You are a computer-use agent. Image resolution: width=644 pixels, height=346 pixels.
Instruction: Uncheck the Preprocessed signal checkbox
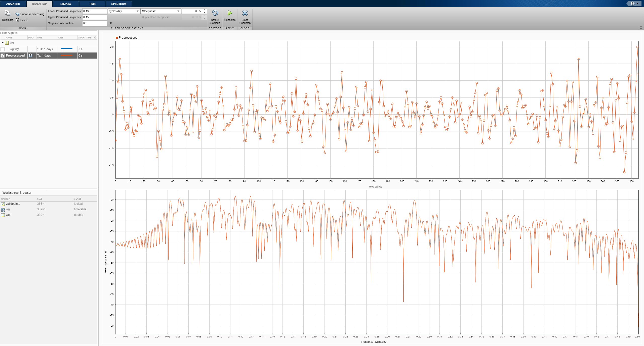[3, 56]
